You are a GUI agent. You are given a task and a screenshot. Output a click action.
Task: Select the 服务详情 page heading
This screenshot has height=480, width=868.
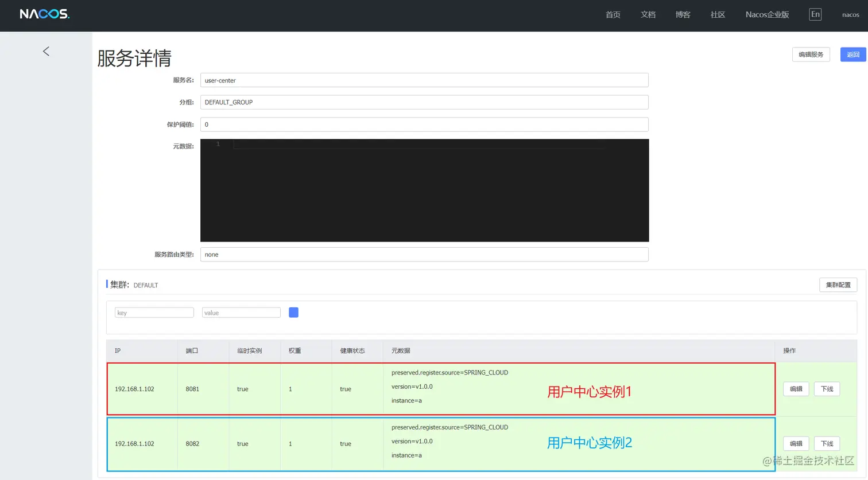(x=134, y=58)
